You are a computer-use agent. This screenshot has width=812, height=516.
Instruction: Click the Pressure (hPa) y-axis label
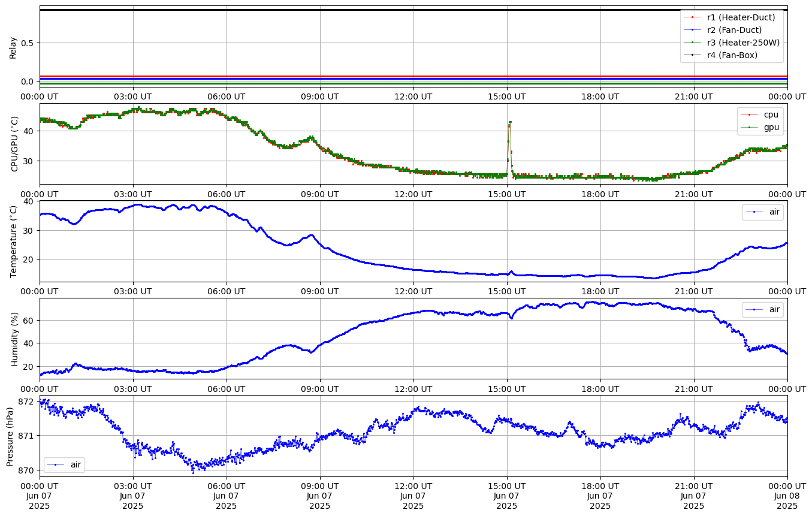point(10,435)
